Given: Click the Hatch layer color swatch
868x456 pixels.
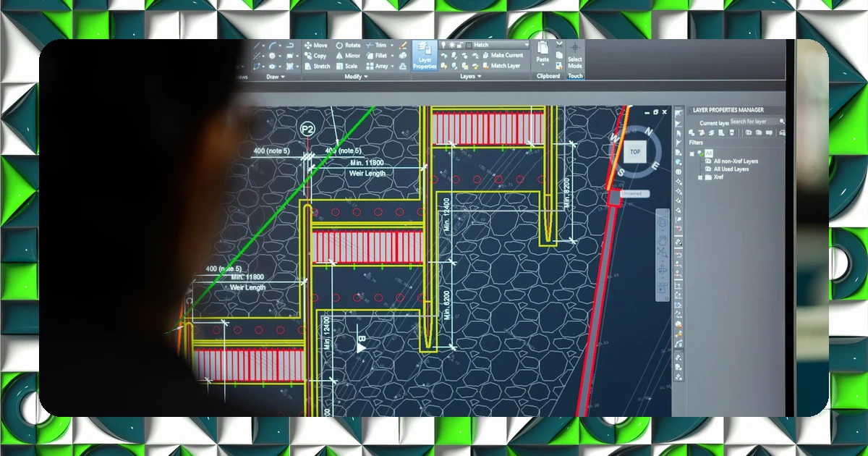Looking at the screenshot, I should [469, 45].
